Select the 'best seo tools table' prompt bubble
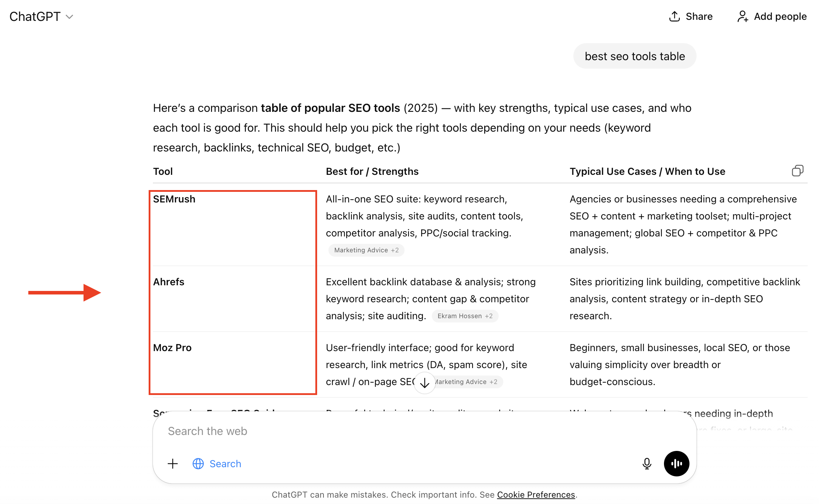Screen dimensions: 819x504 (634, 56)
